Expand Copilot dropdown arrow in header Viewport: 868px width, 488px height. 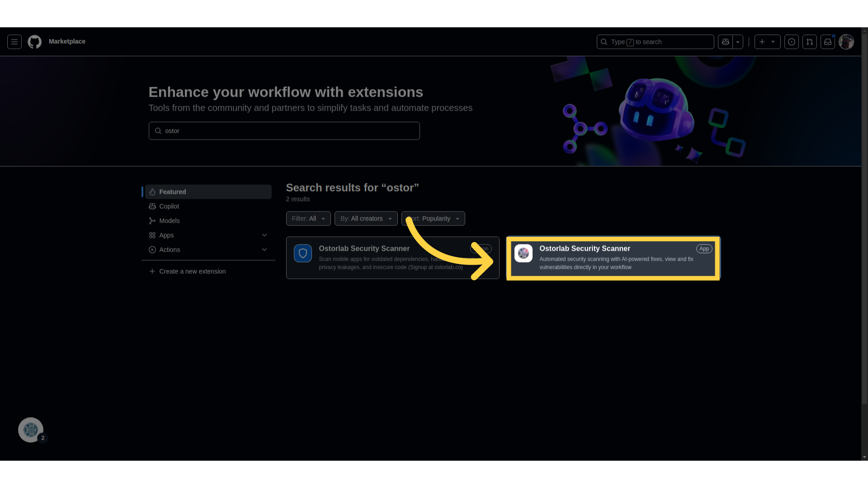(738, 42)
